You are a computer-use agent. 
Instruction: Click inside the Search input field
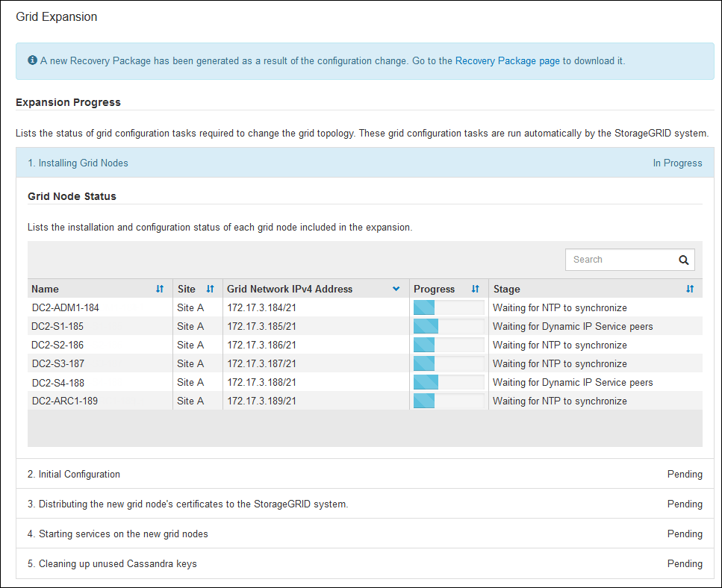[618, 260]
